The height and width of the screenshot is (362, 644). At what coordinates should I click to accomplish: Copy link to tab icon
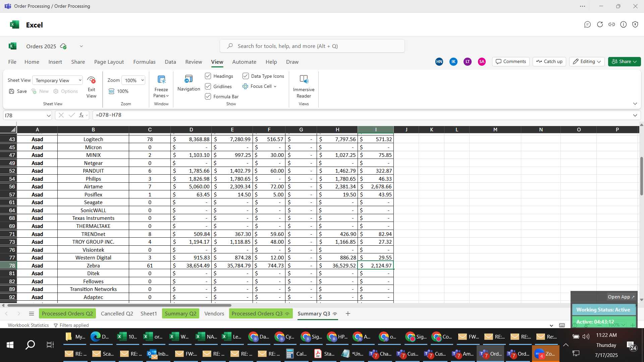point(612,24)
